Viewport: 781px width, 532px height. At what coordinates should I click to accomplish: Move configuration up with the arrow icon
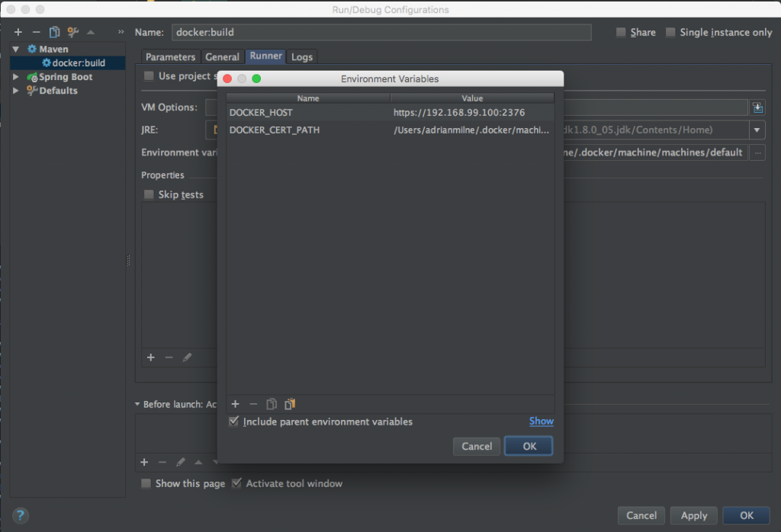[x=92, y=32]
